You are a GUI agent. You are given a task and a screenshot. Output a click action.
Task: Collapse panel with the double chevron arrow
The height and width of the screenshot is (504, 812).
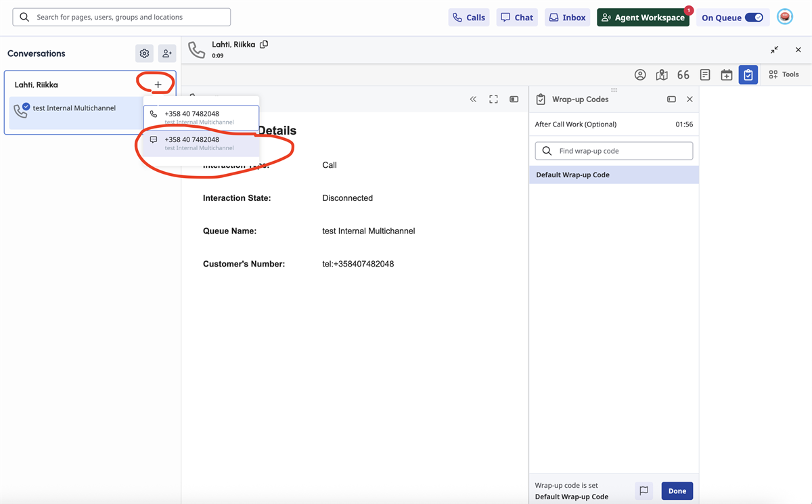coord(473,99)
